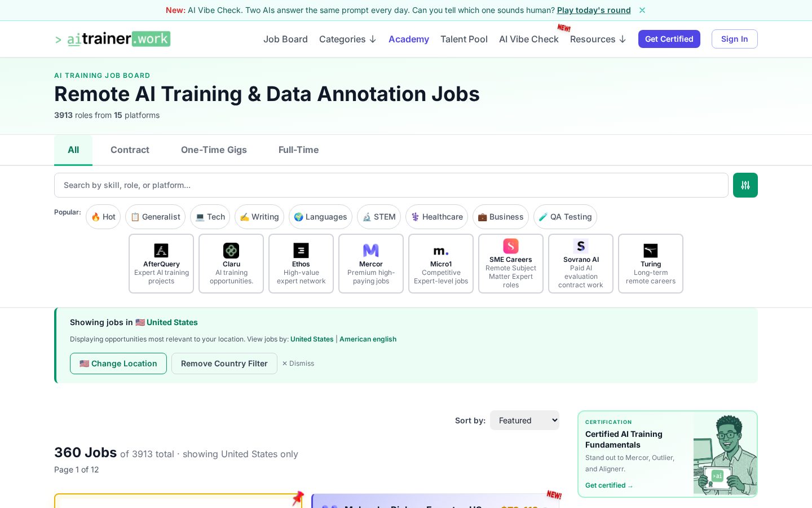Screen dimensions: 812x508
Task: Filter by Business popular tag
Action: click(x=501, y=217)
